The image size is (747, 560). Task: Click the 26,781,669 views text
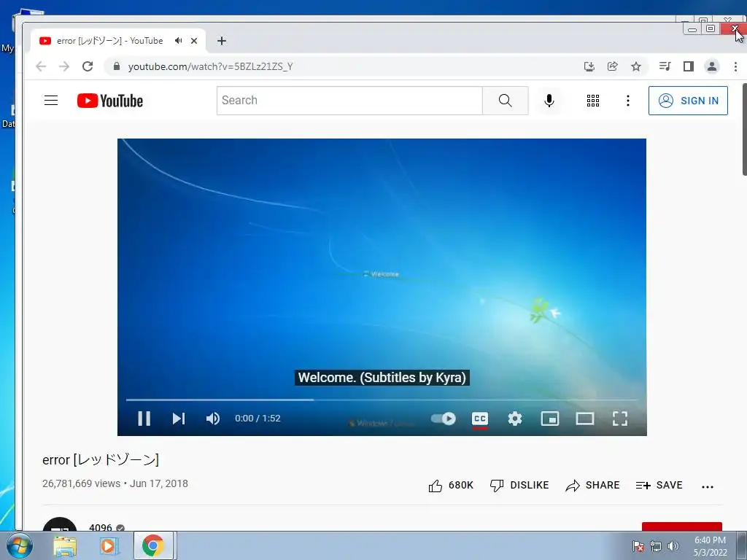tap(81, 484)
